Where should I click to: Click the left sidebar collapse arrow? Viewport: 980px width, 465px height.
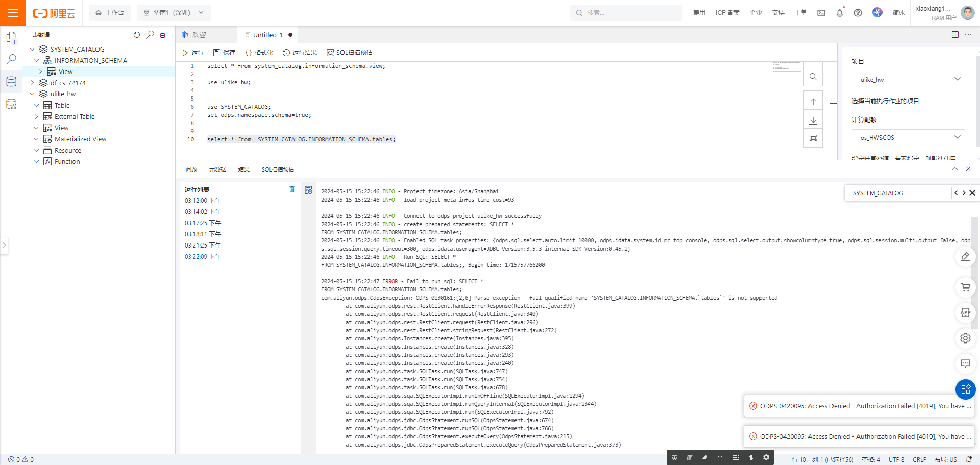4,246
